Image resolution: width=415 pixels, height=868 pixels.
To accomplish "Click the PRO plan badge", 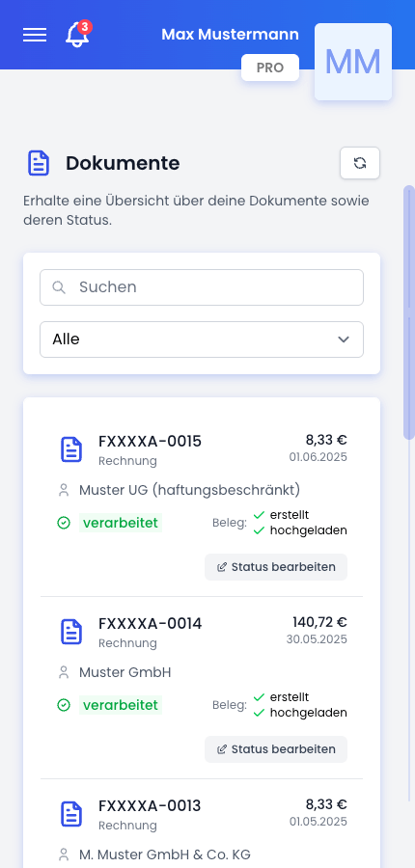I will (x=270, y=68).
